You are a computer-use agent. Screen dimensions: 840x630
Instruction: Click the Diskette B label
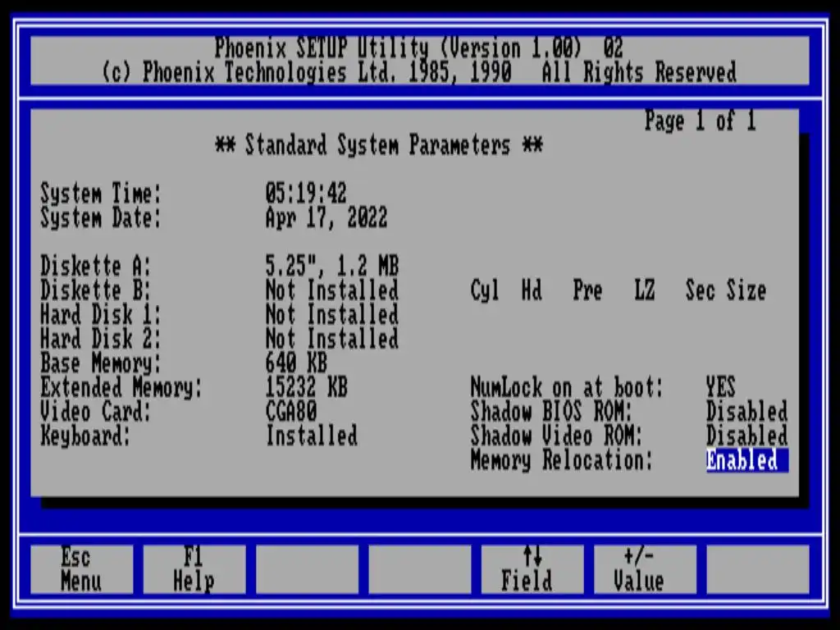click(x=96, y=290)
